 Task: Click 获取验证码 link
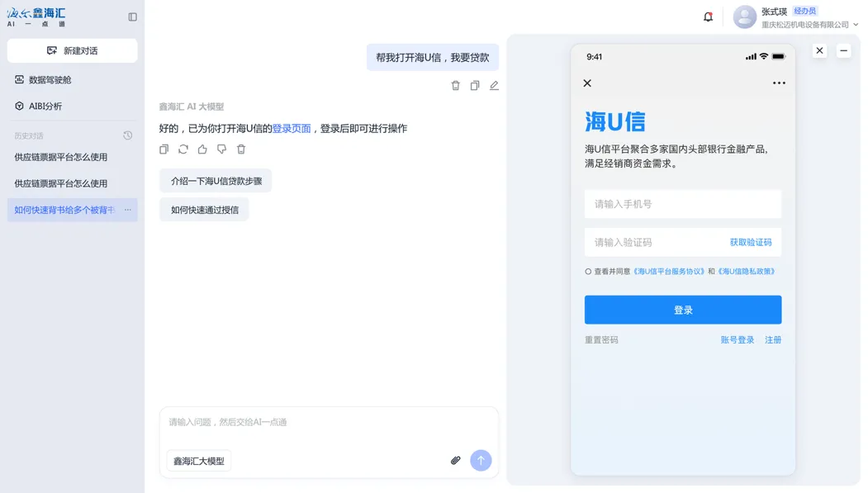tap(750, 242)
